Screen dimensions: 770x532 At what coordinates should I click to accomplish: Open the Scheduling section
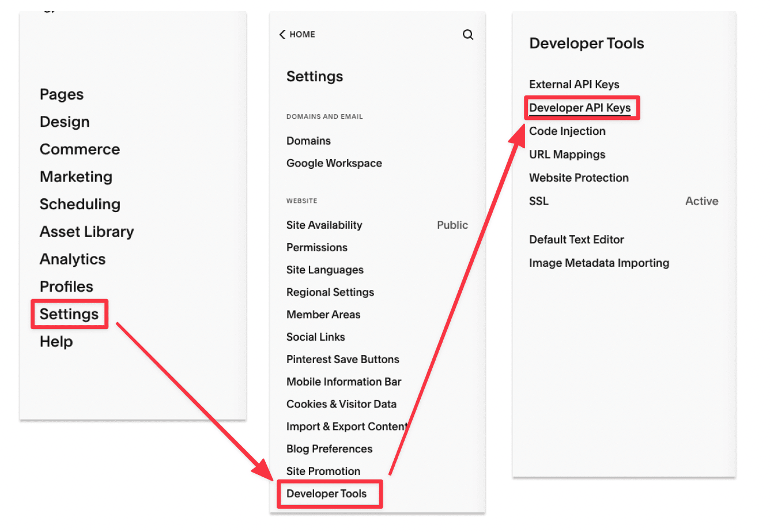80,204
